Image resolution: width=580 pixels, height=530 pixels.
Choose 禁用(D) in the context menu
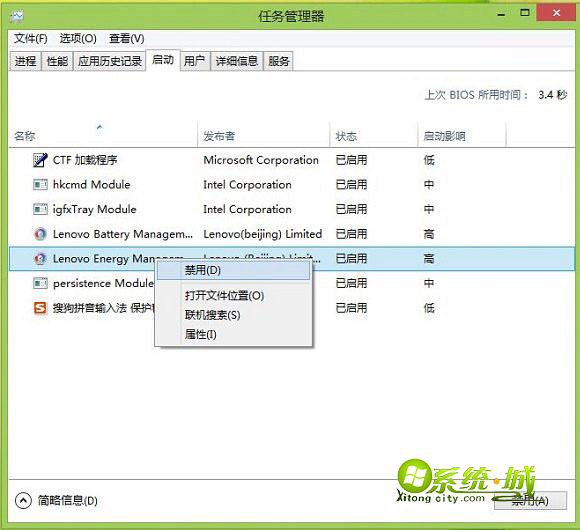[x=233, y=270]
